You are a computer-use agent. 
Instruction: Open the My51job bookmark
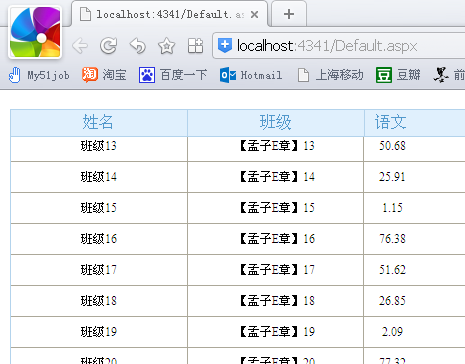click(x=39, y=75)
